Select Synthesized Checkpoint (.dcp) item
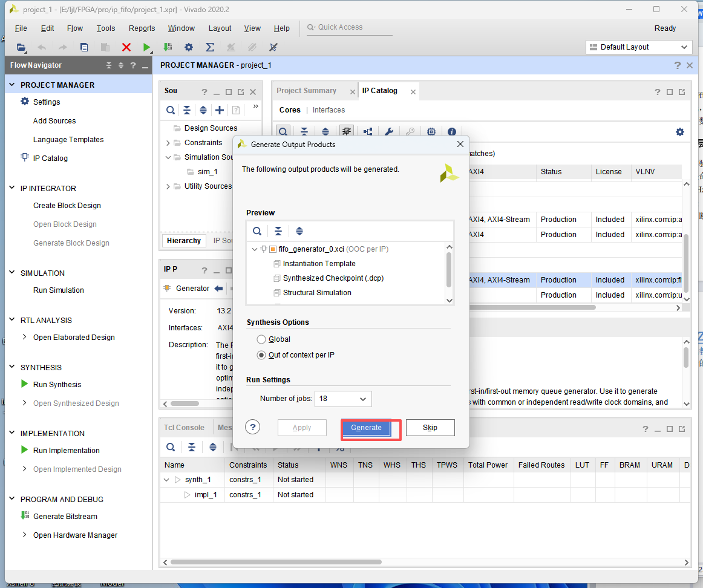Image resolution: width=703 pixels, height=588 pixels. tap(333, 278)
